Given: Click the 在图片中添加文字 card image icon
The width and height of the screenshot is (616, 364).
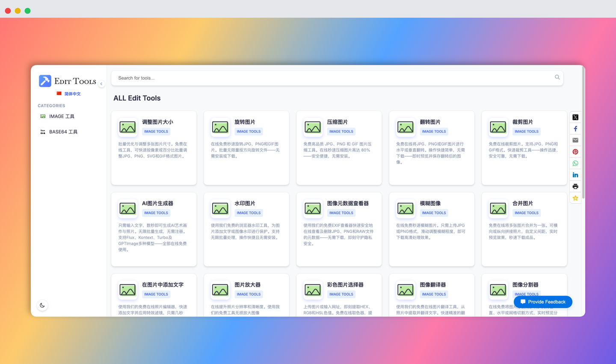Looking at the screenshot, I should (x=127, y=290).
